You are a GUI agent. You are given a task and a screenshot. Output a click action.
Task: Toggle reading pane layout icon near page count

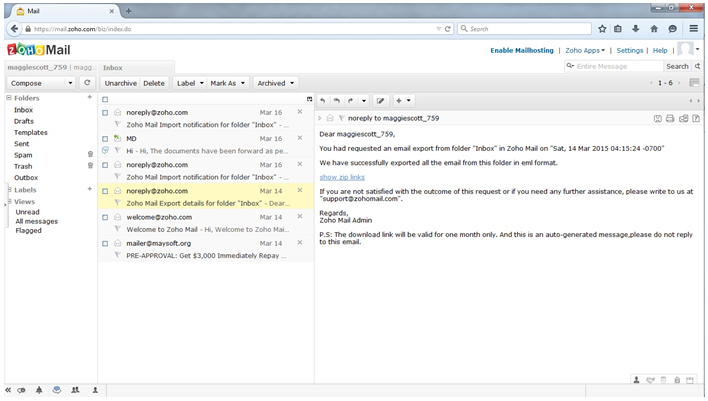coord(694,83)
